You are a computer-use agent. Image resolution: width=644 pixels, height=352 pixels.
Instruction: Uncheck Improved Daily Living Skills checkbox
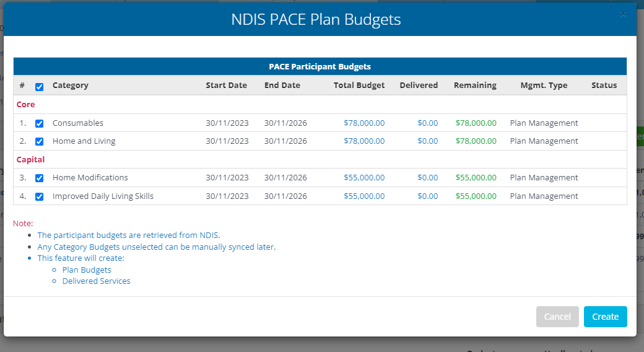[40, 196]
